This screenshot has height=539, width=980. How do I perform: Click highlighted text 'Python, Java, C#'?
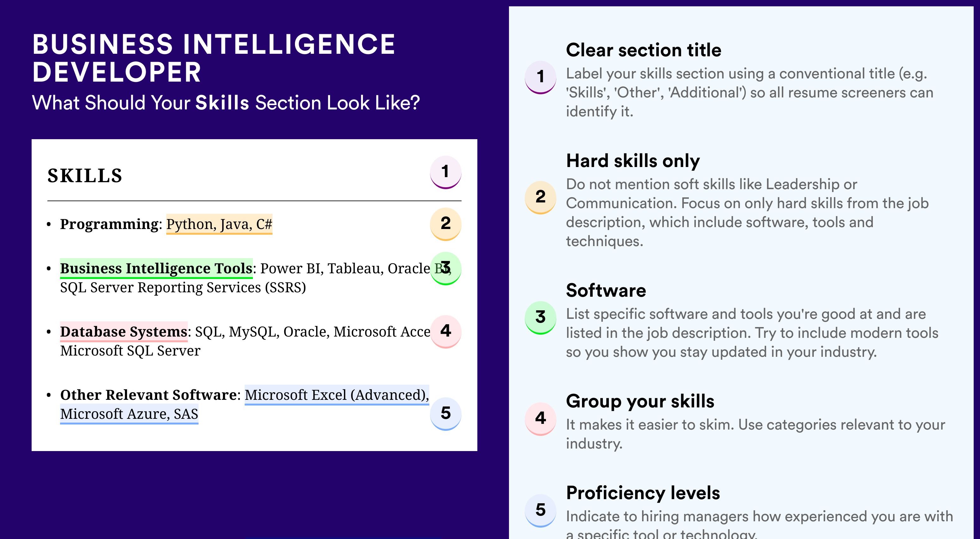pyautogui.click(x=219, y=224)
